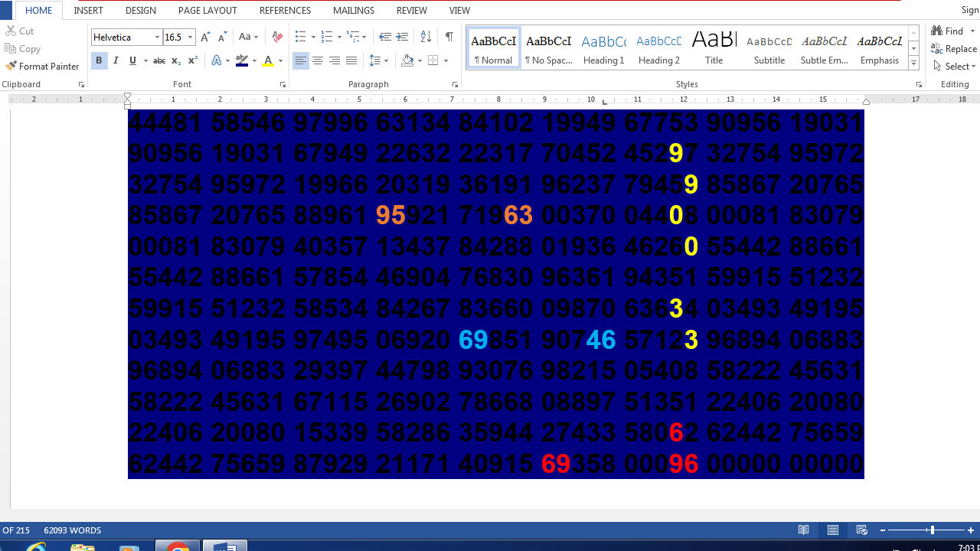Viewport: 980px width, 551px height.
Task: Click the Sort A-Z icon
Action: tap(426, 37)
